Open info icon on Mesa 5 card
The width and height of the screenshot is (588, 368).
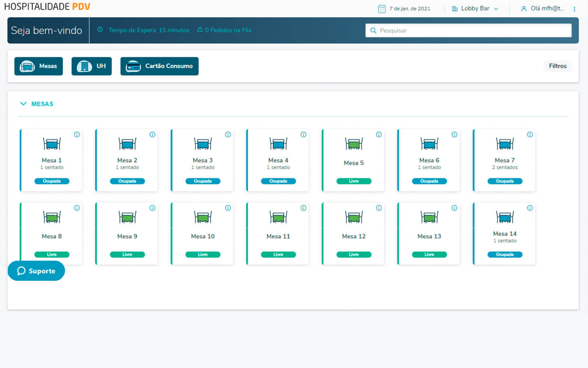point(379,135)
